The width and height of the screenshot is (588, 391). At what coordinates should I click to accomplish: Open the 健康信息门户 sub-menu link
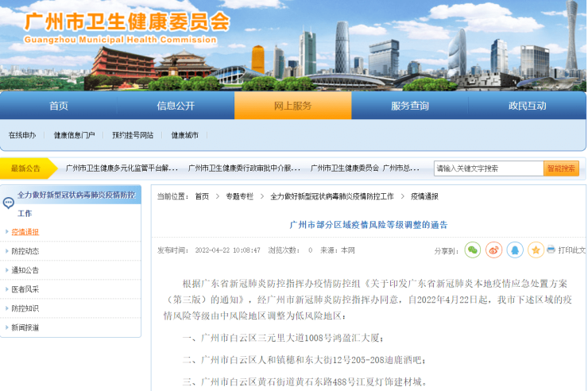[74, 135]
